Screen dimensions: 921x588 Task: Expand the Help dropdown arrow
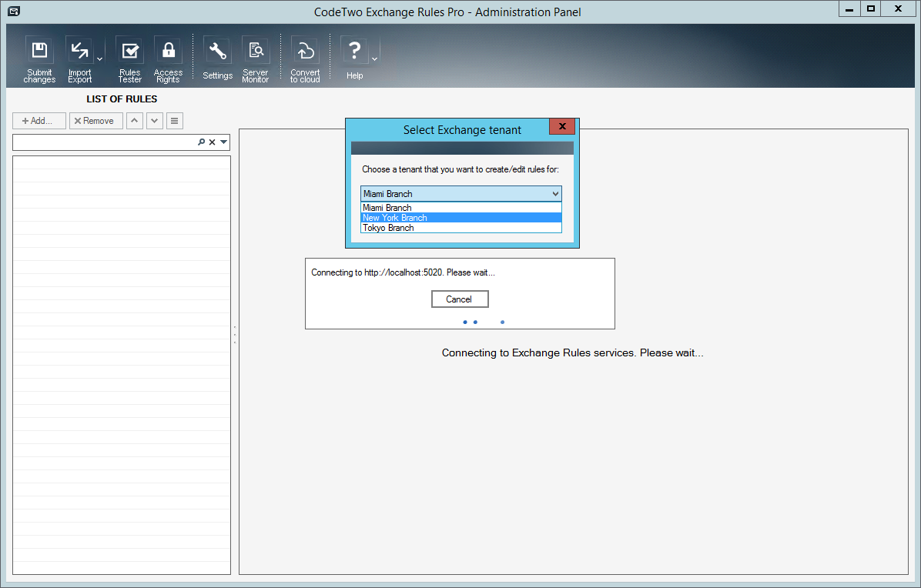point(375,59)
